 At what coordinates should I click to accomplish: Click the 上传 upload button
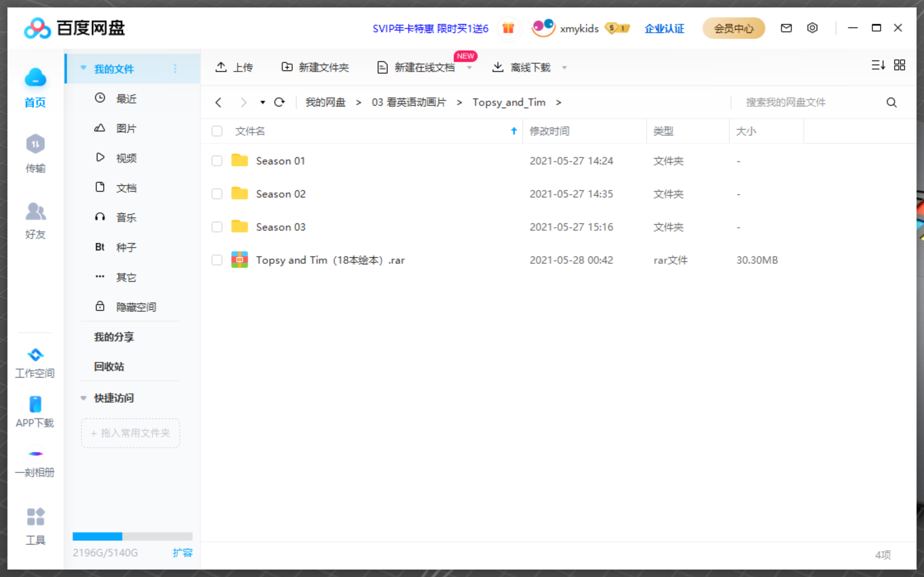coord(234,67)
